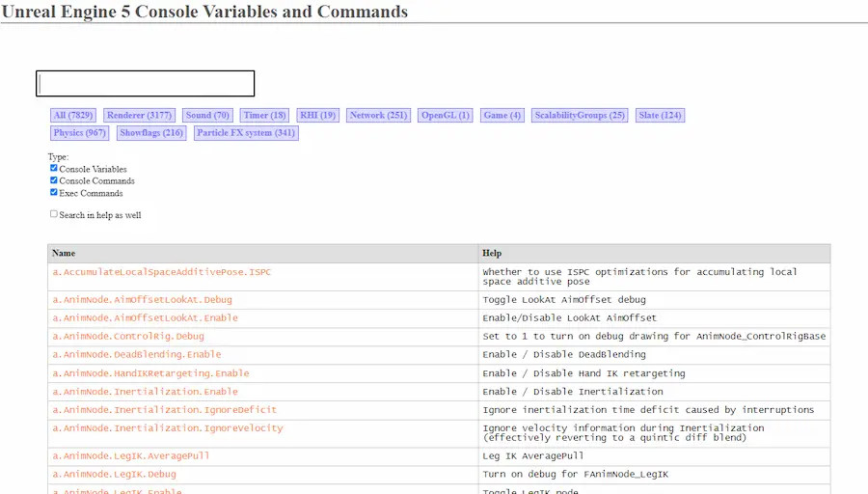The width and height of the screenshot is (868, 494).
Task: Disable the Exec Commands checkbox
Action: tap(54, 192)
